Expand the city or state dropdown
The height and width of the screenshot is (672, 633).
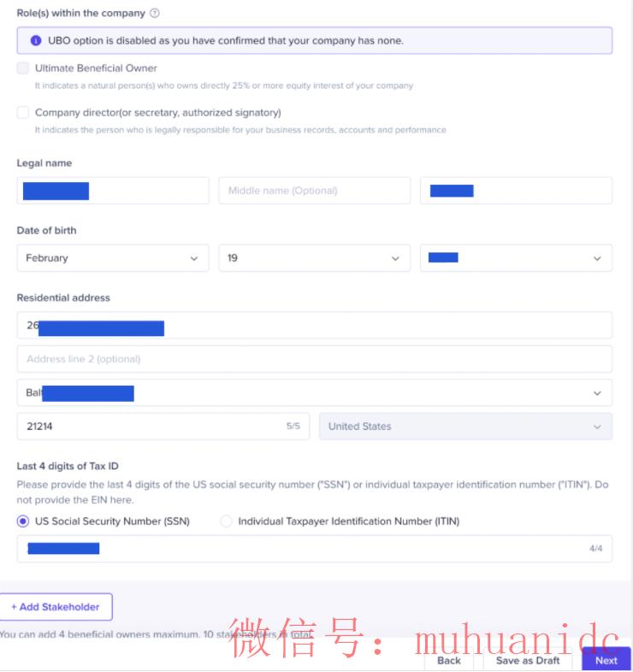[x=314, y=393]
